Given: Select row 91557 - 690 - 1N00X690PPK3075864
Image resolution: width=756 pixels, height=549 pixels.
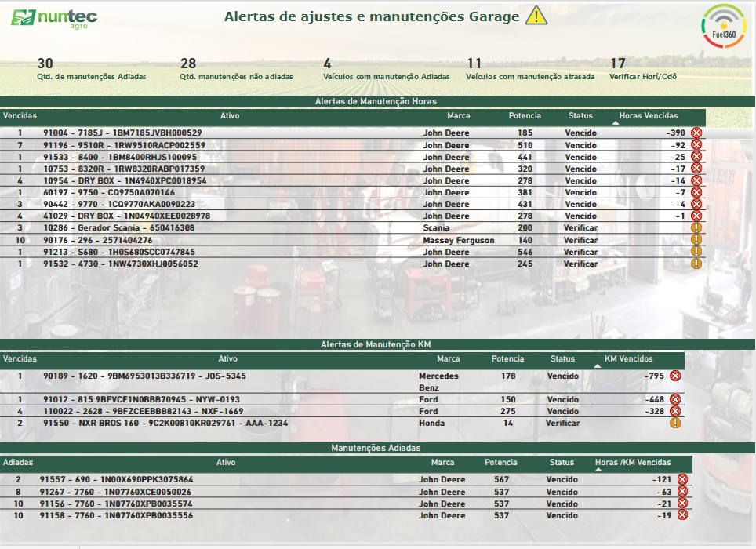Looking at the screenshot, I should point(346,479).
